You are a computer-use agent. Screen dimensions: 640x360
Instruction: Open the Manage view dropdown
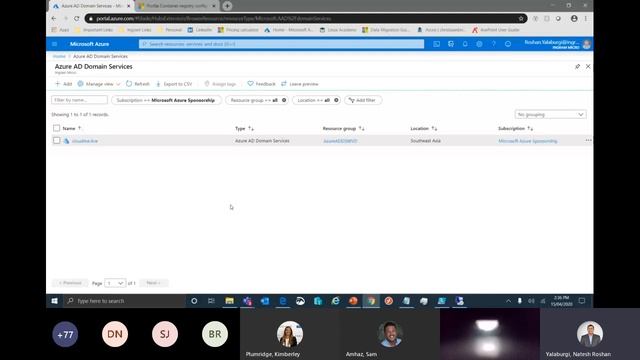point(99,84)
